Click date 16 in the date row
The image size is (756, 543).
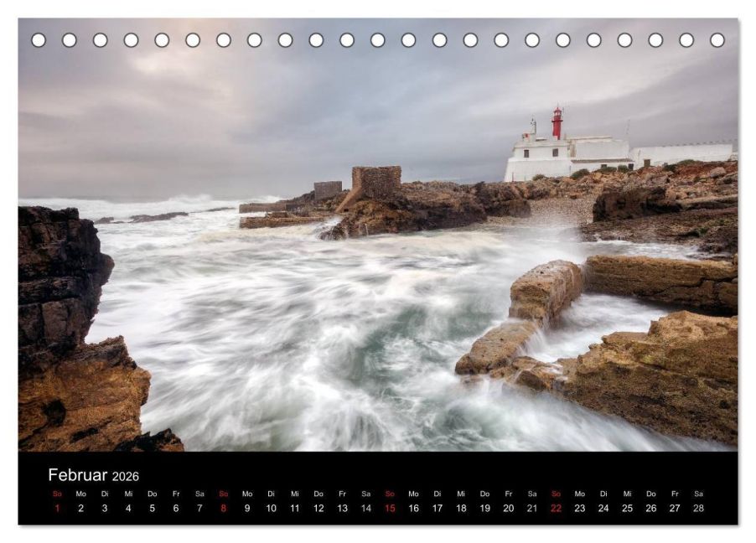[412, 506]
